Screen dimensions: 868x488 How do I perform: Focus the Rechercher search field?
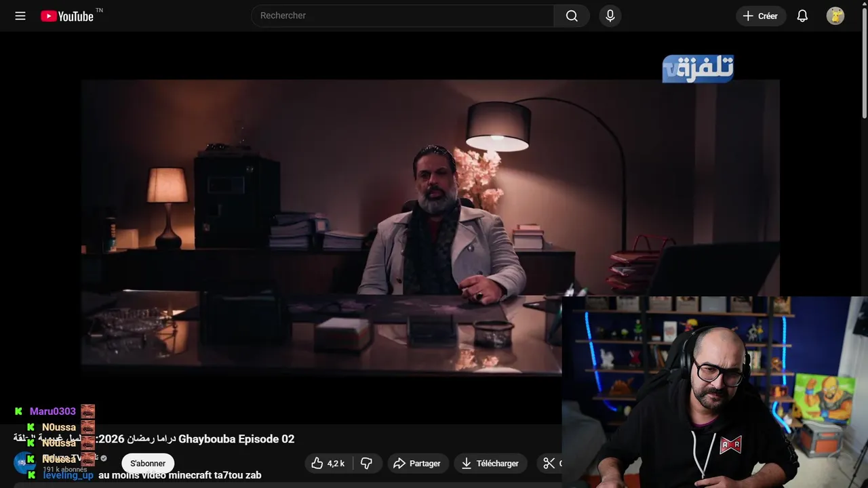pyautogui.click(x=403, y=16)
